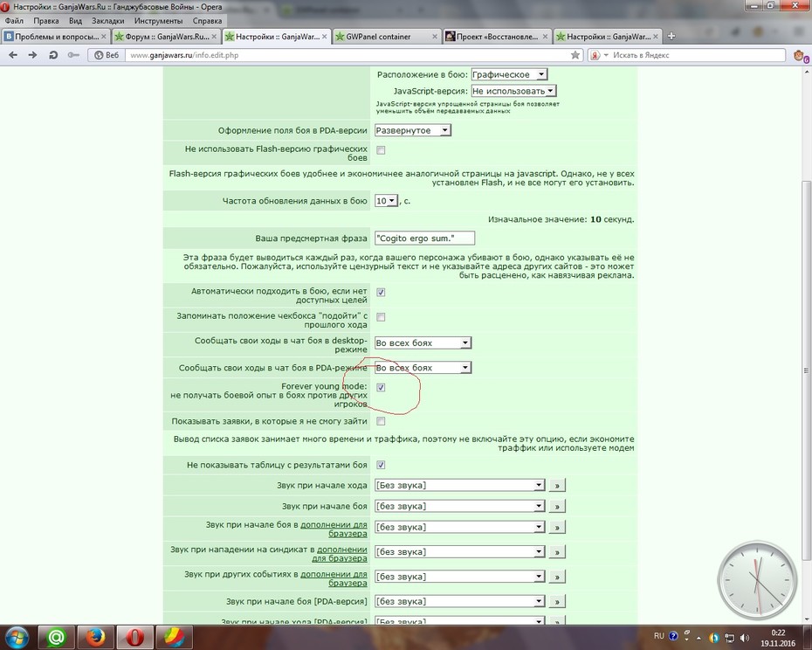Image resolution: width=812 pixels, height=650 pixels.
Task: Click 'дополнении для браузера' link in battle start row
Action: pyautogui.click(x=334, y=529)
